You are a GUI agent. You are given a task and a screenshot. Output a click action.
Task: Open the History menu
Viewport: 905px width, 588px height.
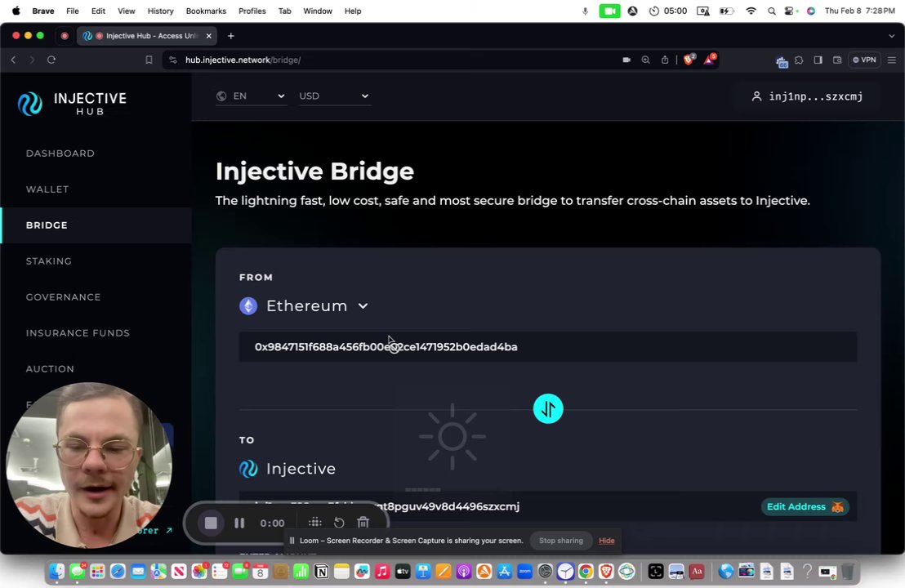[x=160, y=11]
